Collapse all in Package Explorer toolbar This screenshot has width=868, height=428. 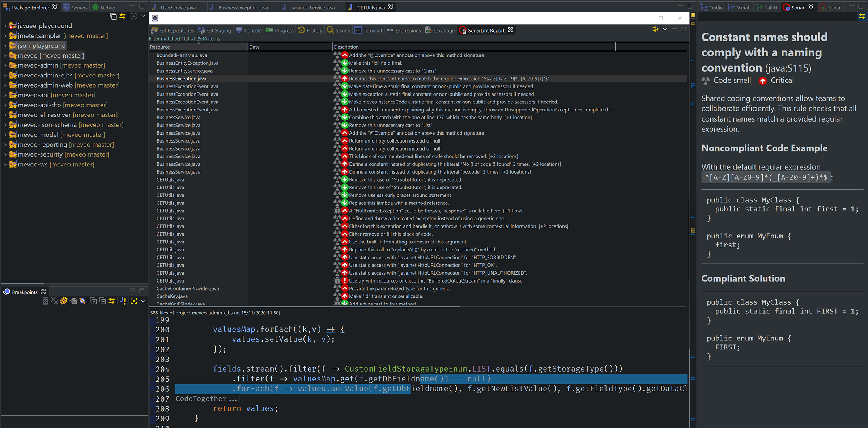[113, 16]
